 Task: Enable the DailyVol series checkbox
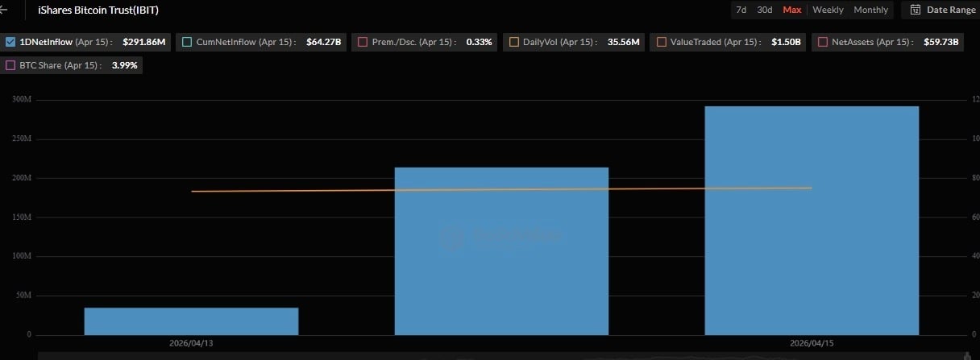point(513,41)
